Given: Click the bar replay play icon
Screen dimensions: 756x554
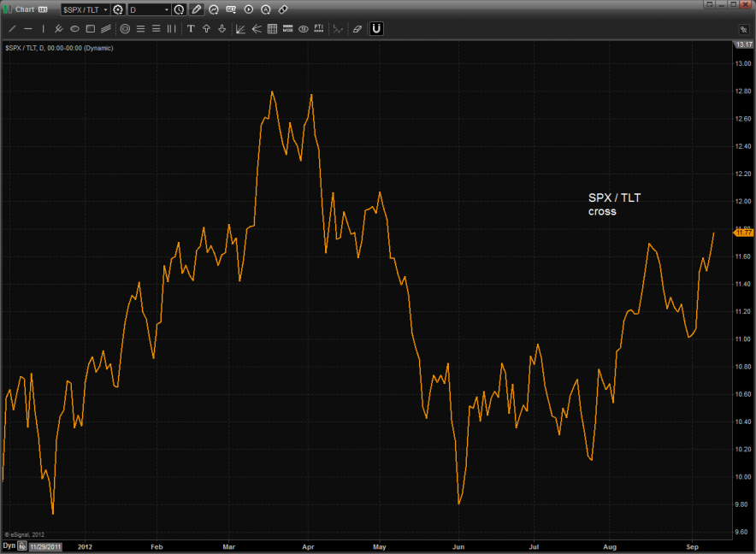Looking at the screenshot, I should click(249, 9).
